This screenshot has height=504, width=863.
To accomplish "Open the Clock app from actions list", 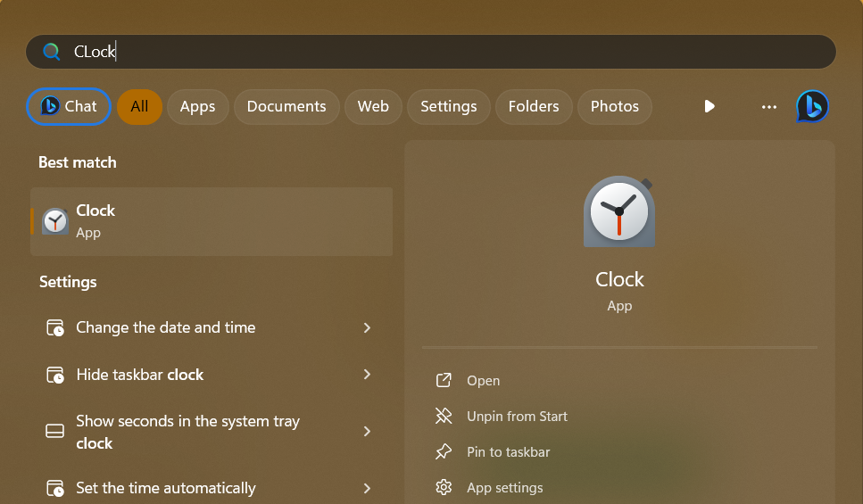I will [483, 381].
